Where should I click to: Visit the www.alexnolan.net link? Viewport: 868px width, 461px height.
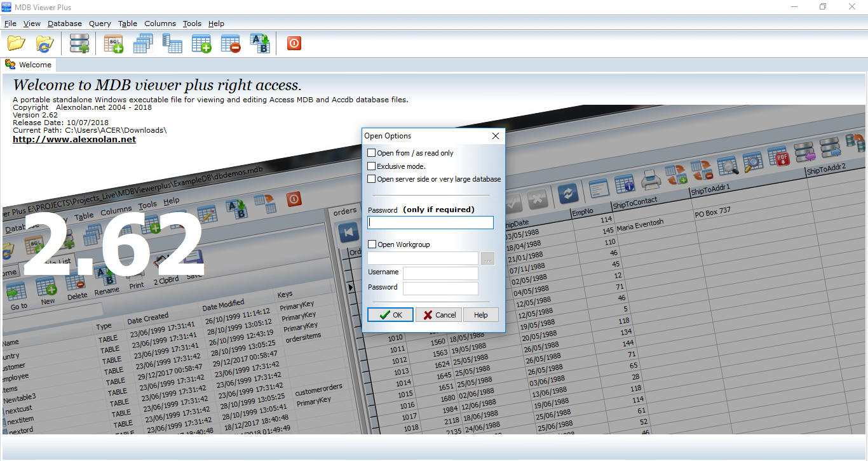click(x=74, y=139)
